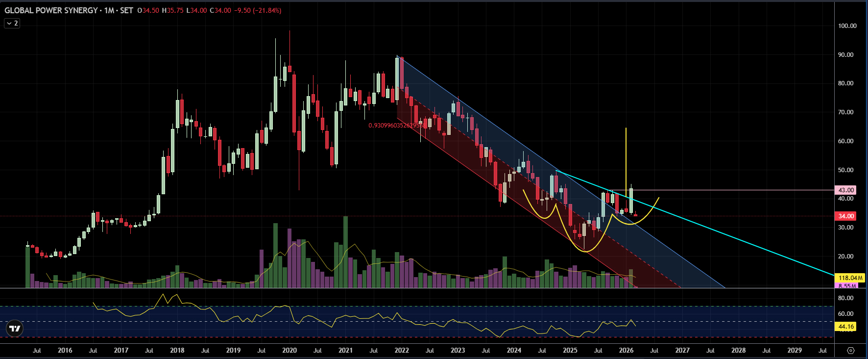The image size is (868, 359).
Task: Click the red 34.00 last price label
Action: pos(846,216)
